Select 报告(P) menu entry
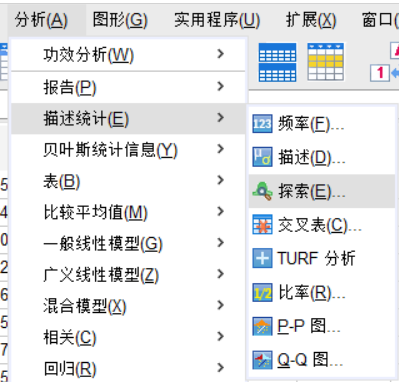The width and height of the screenshot is (399, 382). tap(128, 87)
